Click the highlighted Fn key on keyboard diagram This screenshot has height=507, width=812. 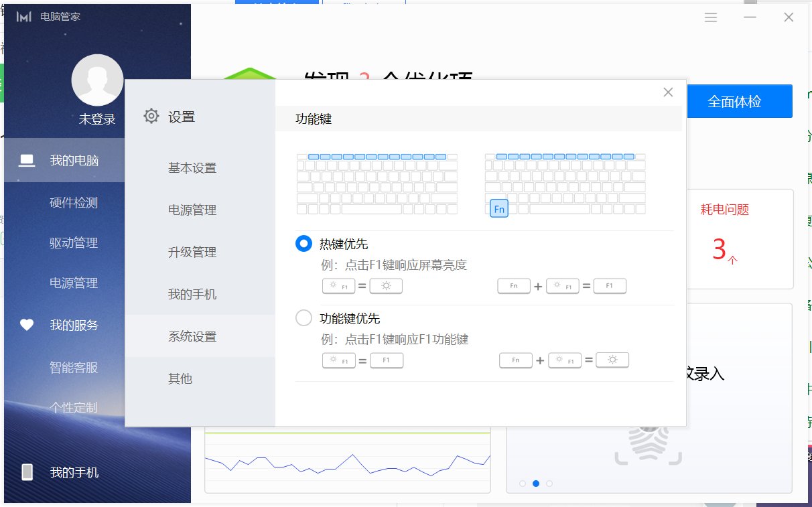click(498, 208)
